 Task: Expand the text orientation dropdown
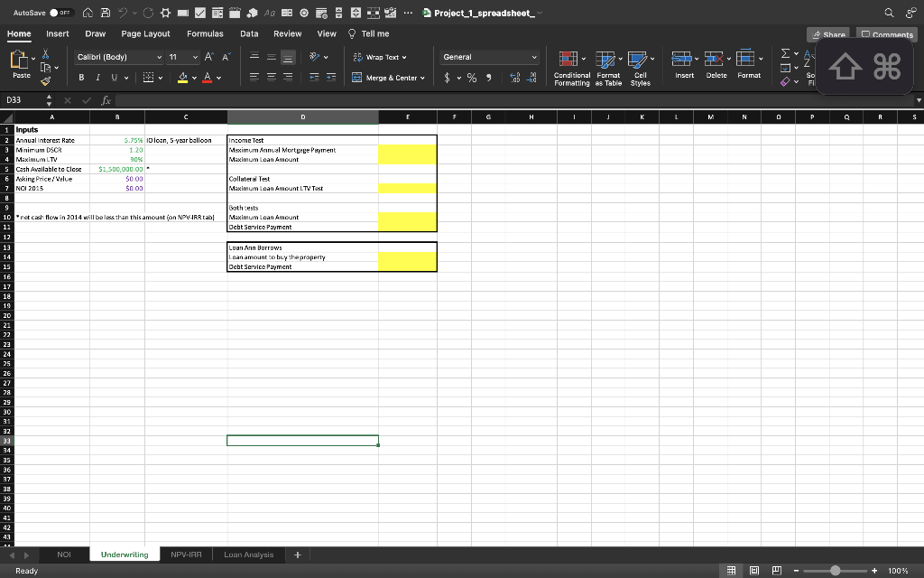pyautogui.click(x=326, y=57)
